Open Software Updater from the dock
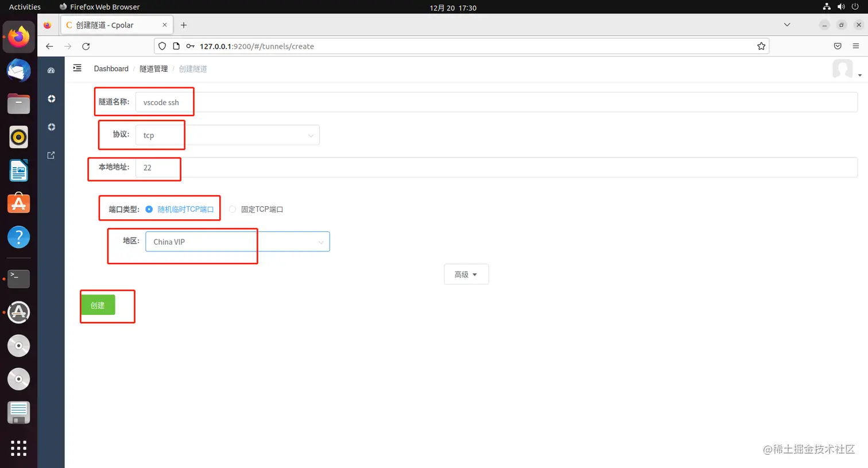This screenshot has width=868, height=468. click(x=18, y=312)
